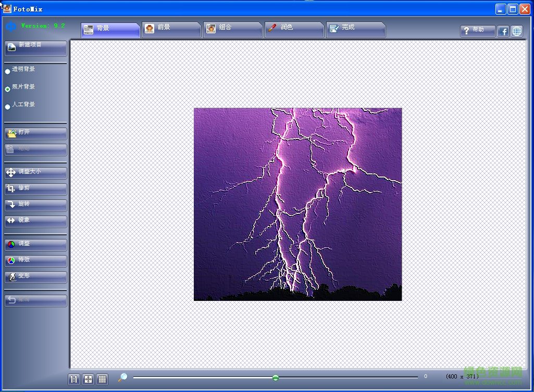
Task: Apply the Mirror (镜象) tool
Action: 35,221
